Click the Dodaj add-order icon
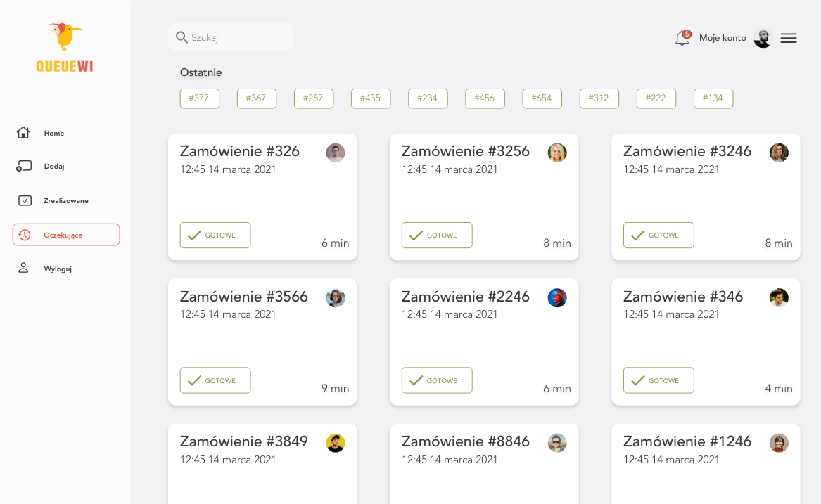This screenshot has height=504, width=821. 24,167
